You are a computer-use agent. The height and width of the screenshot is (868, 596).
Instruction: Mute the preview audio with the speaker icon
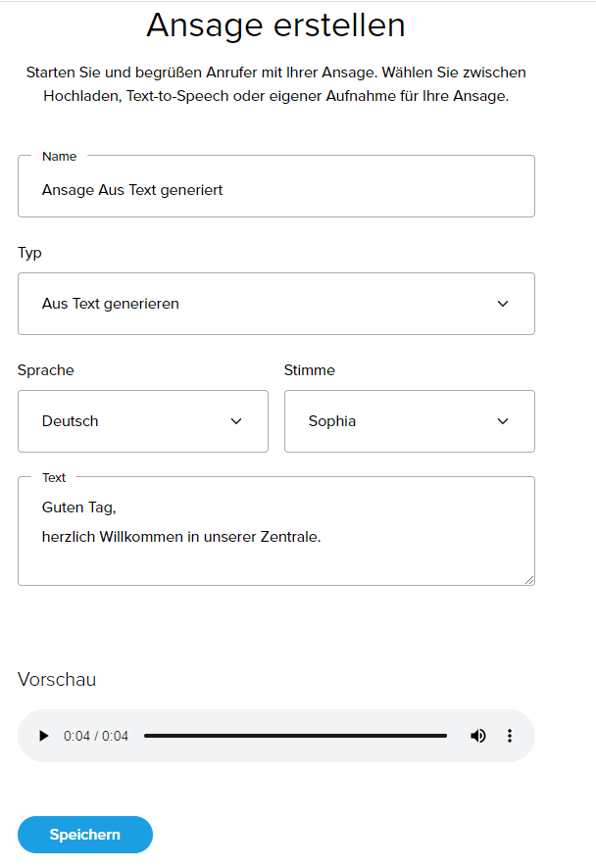(478, 736)
